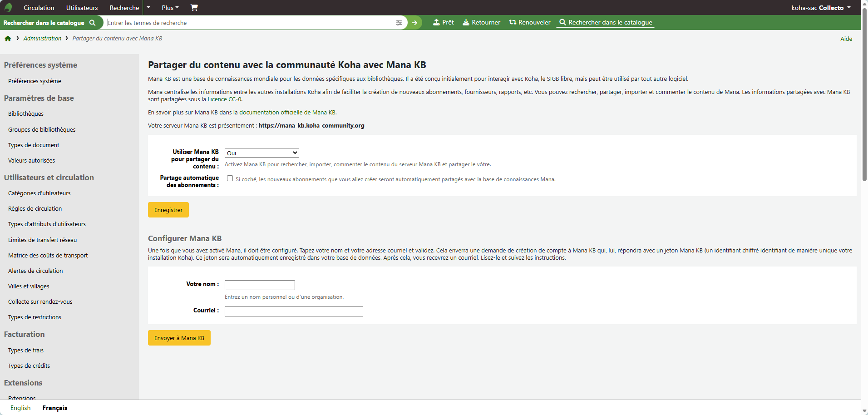Expand the Recherche split dropdown arrow
Screen dimensions: 868x415
click(x=148, y=8)
